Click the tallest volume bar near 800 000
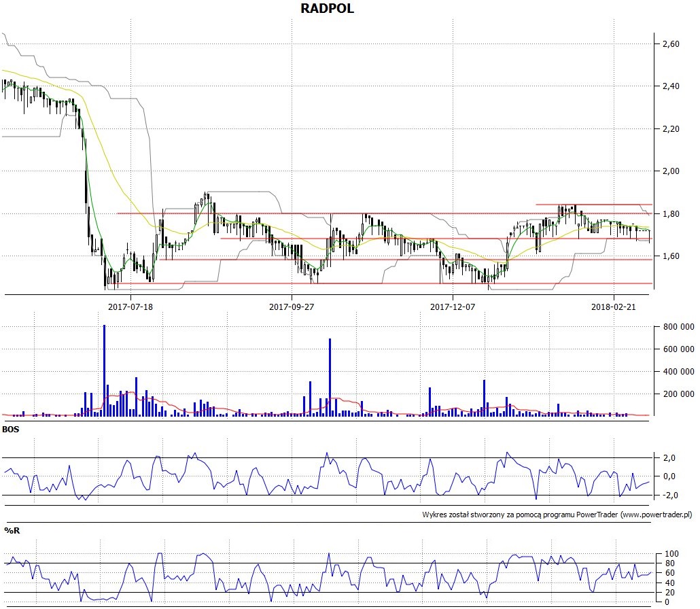This screenshot has width=700, height=609. tap(105, 370)
